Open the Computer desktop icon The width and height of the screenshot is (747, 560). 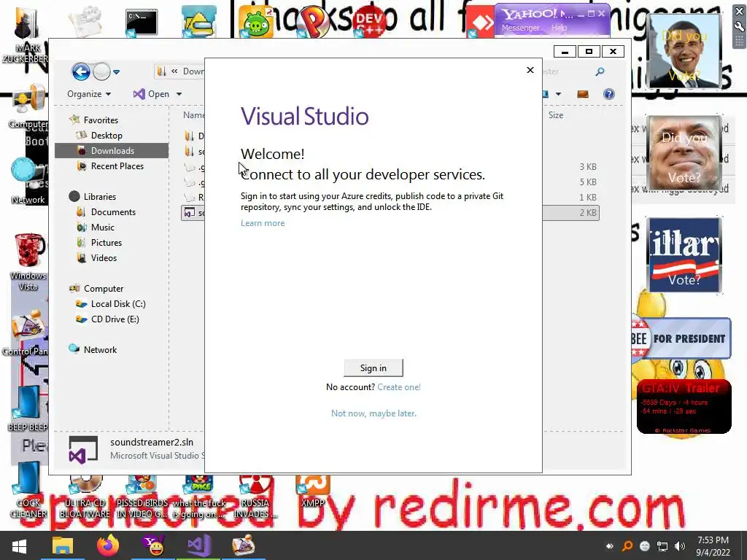[x=28, y=108]
